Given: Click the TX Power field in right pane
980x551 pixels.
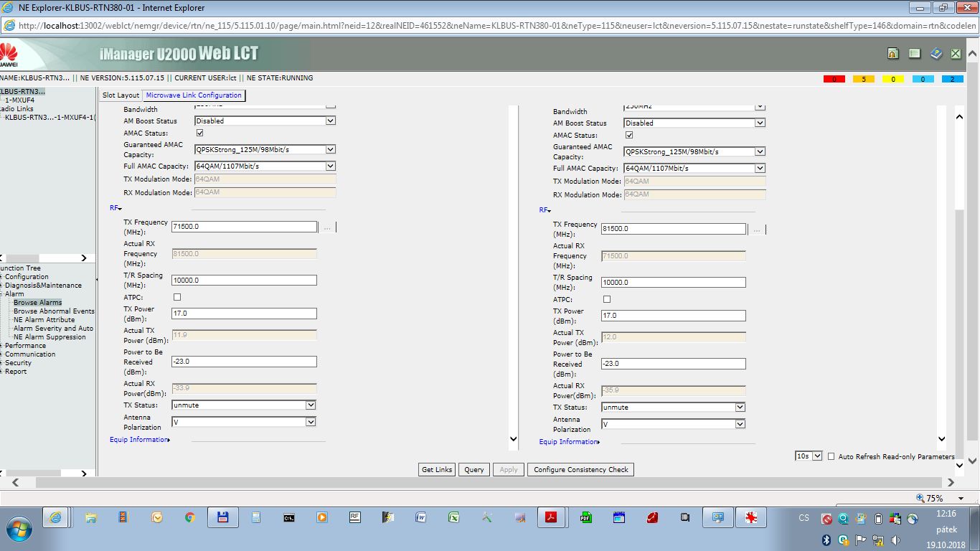Looking at the screenshot, I should [x=674, y=316].
